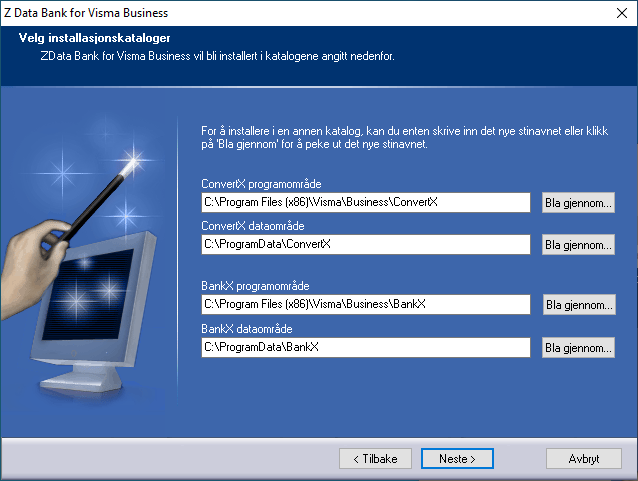Click the ConvertX dataområde path field
The height and width of the screenshot is (481, 638).
[365, 244]
